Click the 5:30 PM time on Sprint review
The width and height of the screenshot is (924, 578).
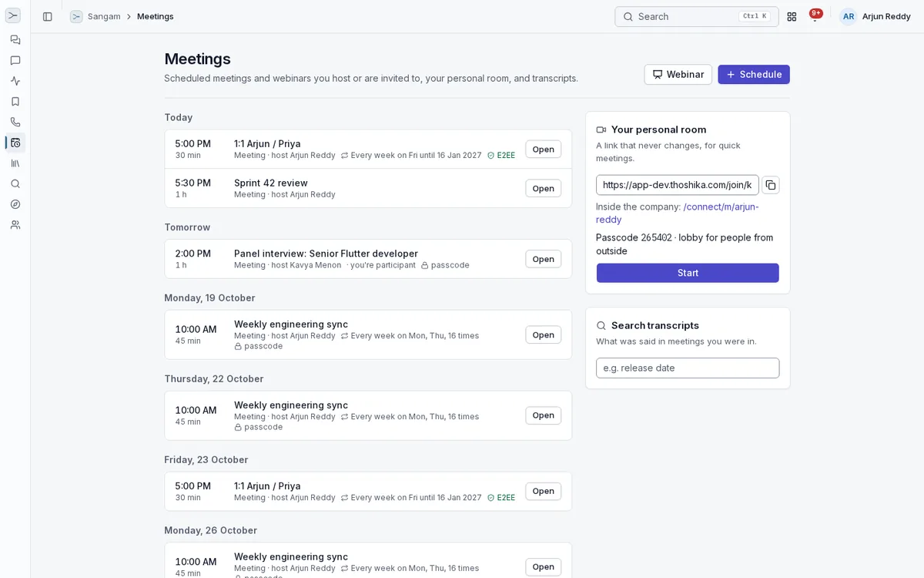pyautogui.click(x=192, y=183)
